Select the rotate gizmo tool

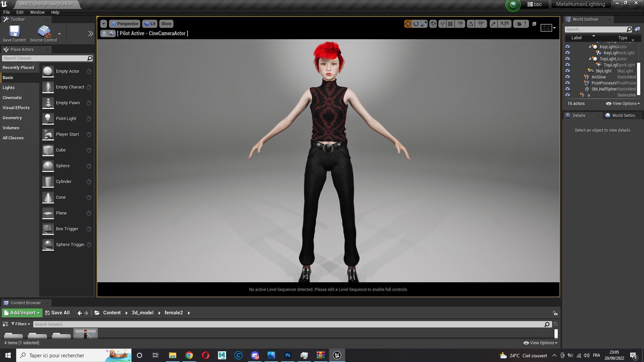pos(416,24)
